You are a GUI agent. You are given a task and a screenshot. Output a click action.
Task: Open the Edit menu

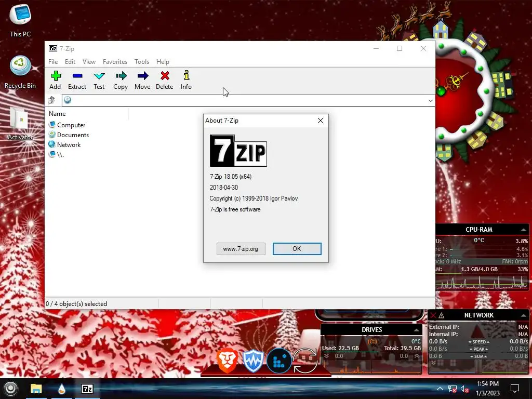coord(70,62)
